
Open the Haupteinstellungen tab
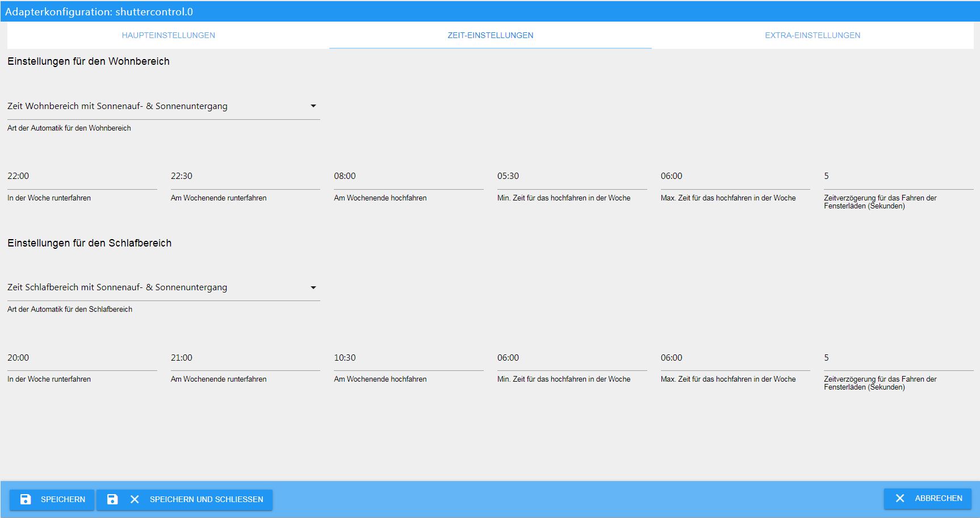point(168,35)
